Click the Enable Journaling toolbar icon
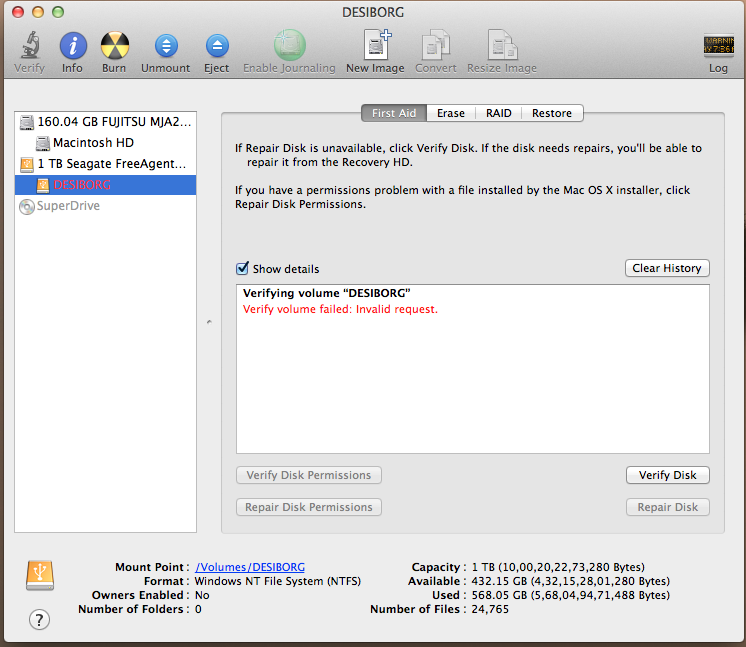 [289, 45]
